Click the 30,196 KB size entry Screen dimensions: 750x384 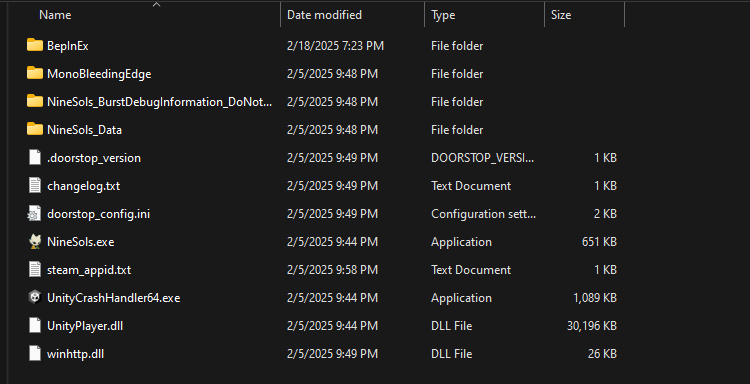point(592,326)
